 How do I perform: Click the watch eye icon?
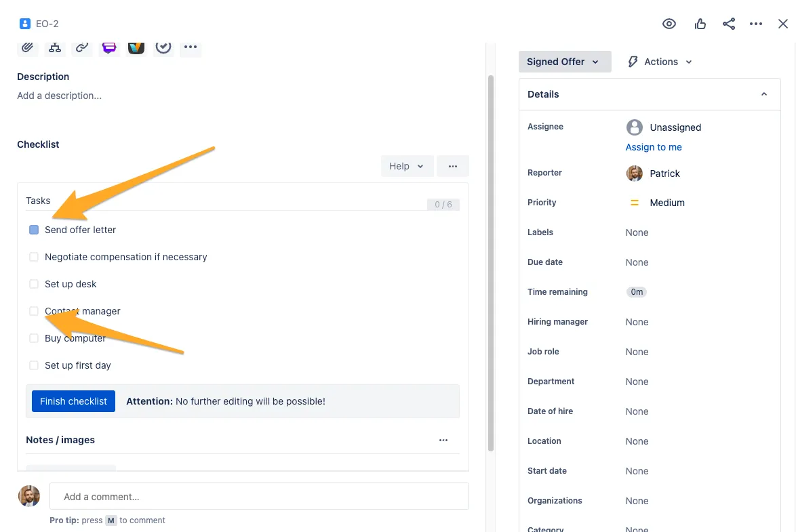(669, 24)
